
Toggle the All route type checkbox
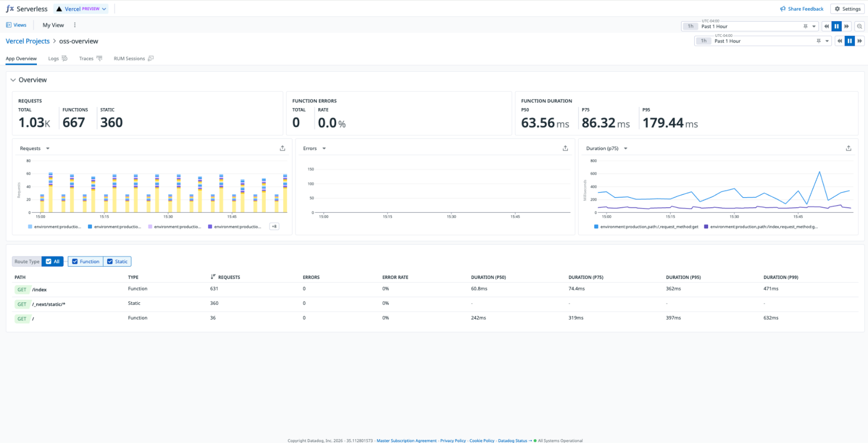[49, 261]
